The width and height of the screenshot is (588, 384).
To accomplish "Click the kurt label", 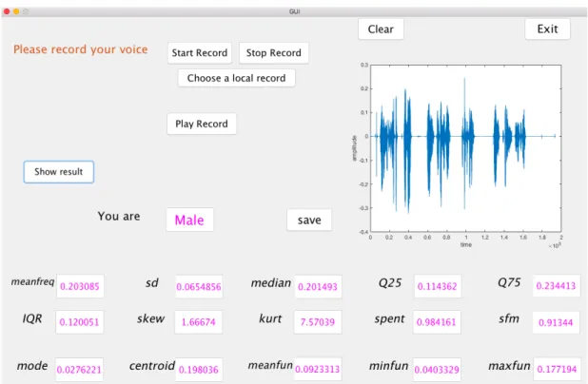I will 270,318.
